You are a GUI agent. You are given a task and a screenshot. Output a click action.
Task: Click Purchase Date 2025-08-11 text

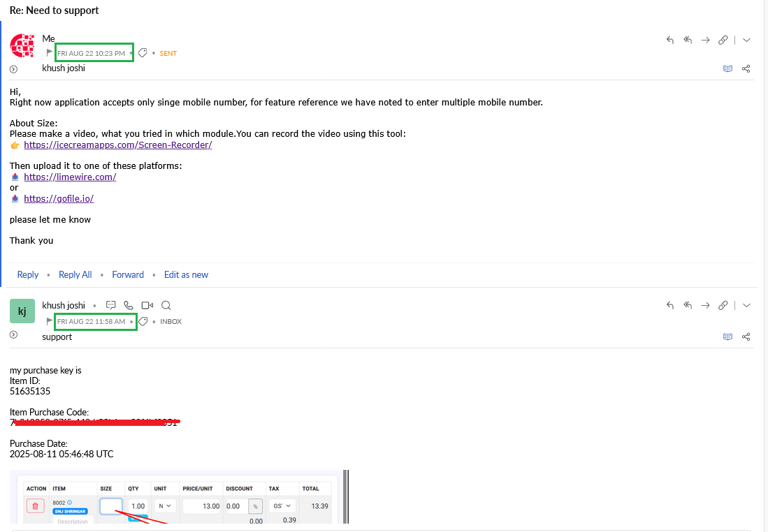point(61,455)
